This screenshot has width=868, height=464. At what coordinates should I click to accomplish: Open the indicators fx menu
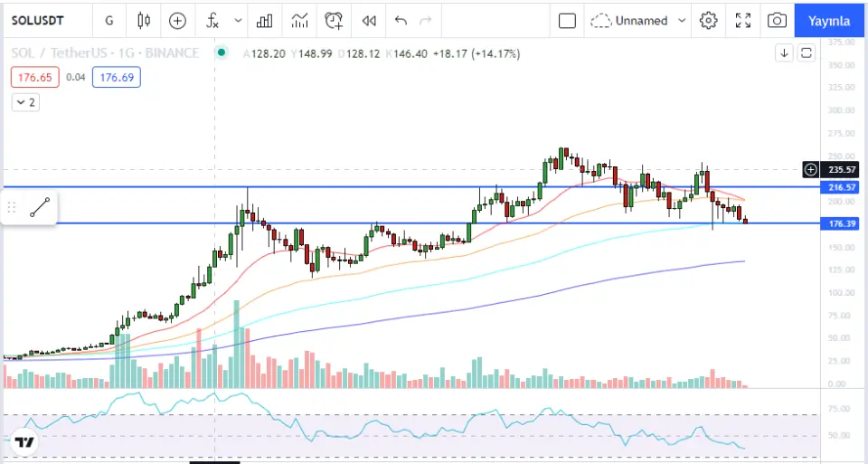(212, 20)
